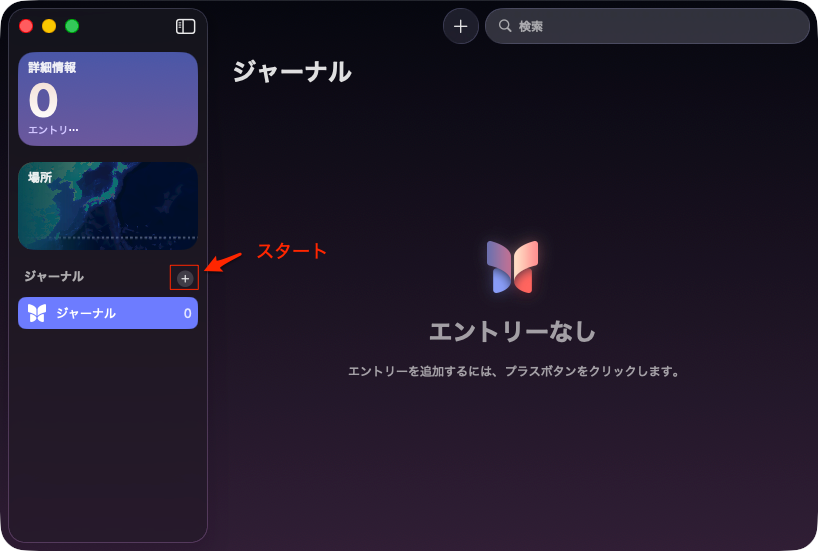Click the エントリーを追加するには instruction text
818x551 pixels.
tap(514, 371)
